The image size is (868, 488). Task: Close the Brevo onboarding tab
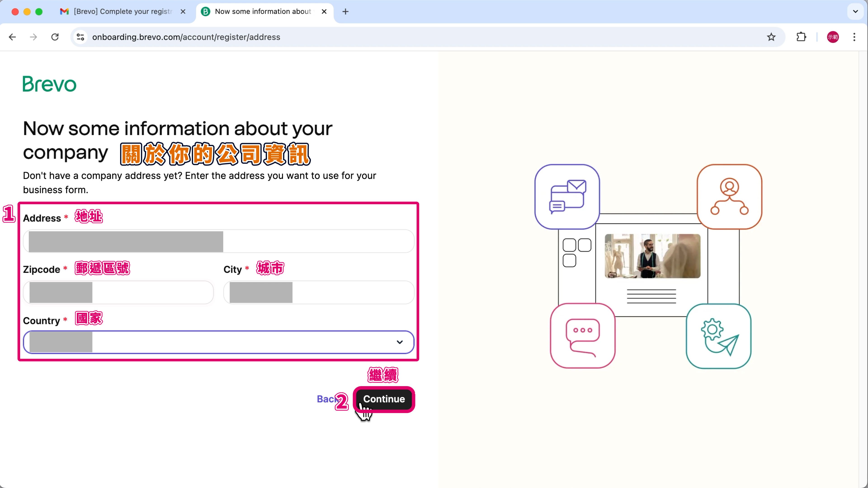coord(324,12)
